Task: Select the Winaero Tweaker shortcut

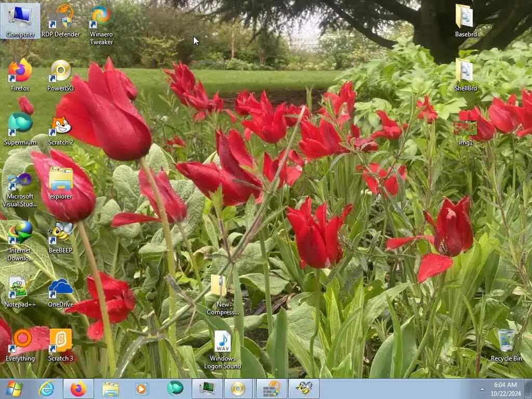Action: pyautogui.click(x=101, y=24)
